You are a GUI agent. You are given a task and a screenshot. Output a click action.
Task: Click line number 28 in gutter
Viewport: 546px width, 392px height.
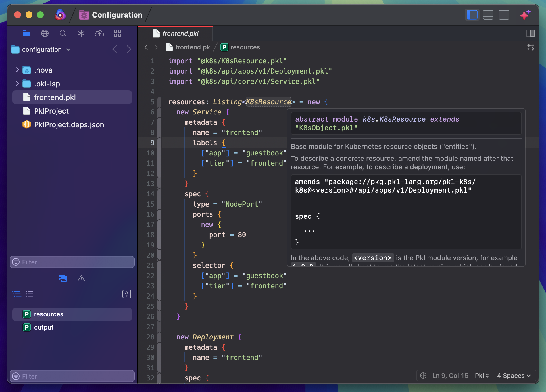pyautogui.click(x=150, y=337)
